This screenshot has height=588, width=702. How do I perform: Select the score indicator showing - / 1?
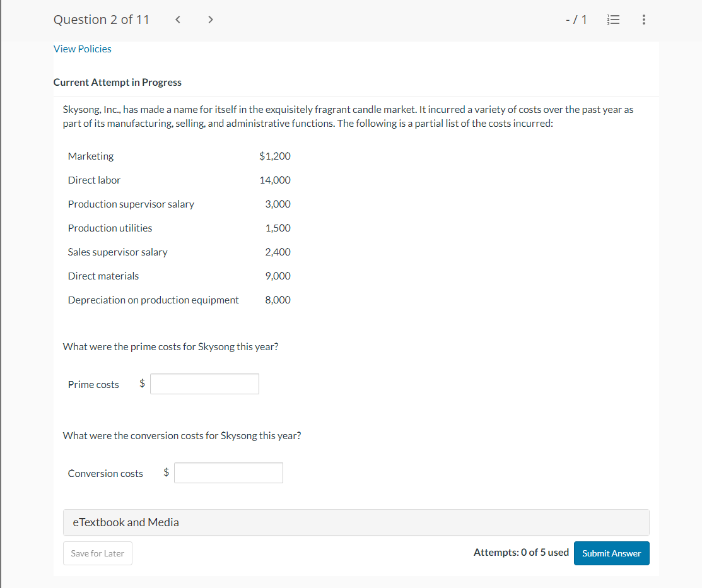pyautogui.click(x=576, y=20)
